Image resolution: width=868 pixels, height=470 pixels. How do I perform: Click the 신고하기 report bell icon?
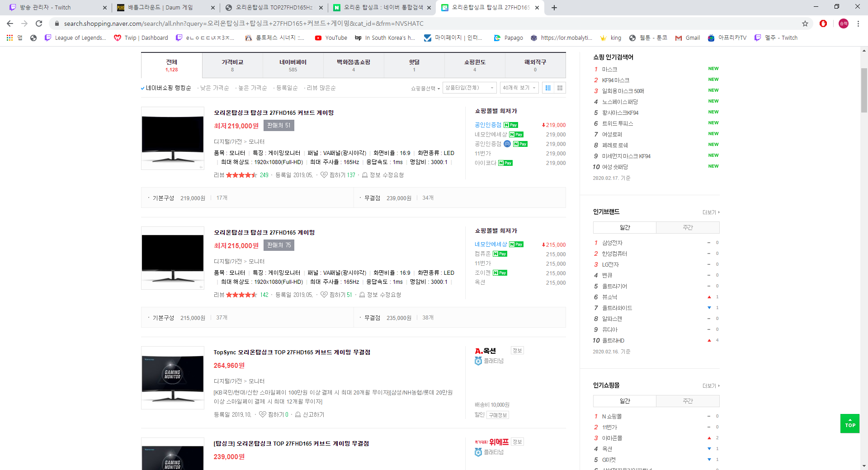tap(298, 414)
